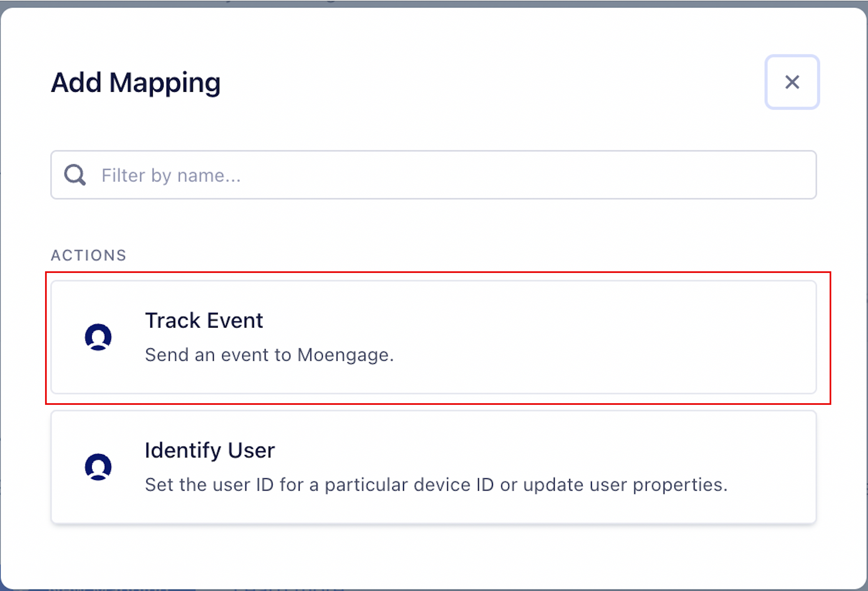Click "update user properties" in Identify User description

tap(626, 485)
